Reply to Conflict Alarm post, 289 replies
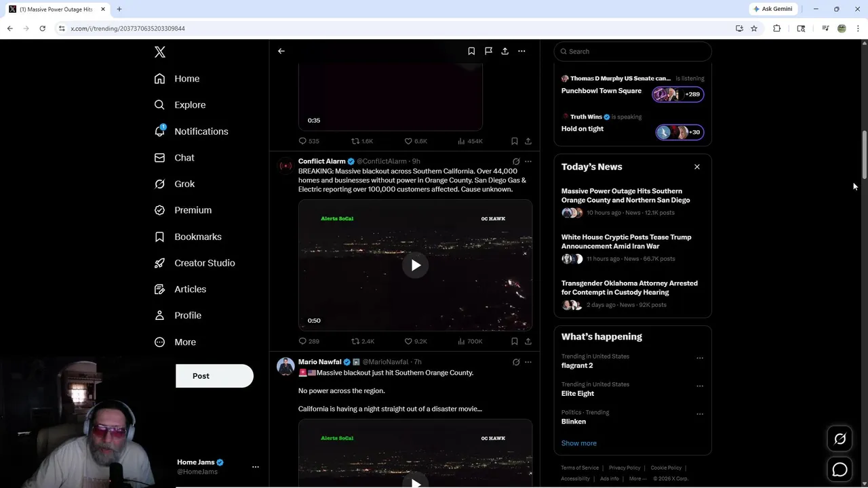This screenshot has width=868, height=488. point(309,342)
